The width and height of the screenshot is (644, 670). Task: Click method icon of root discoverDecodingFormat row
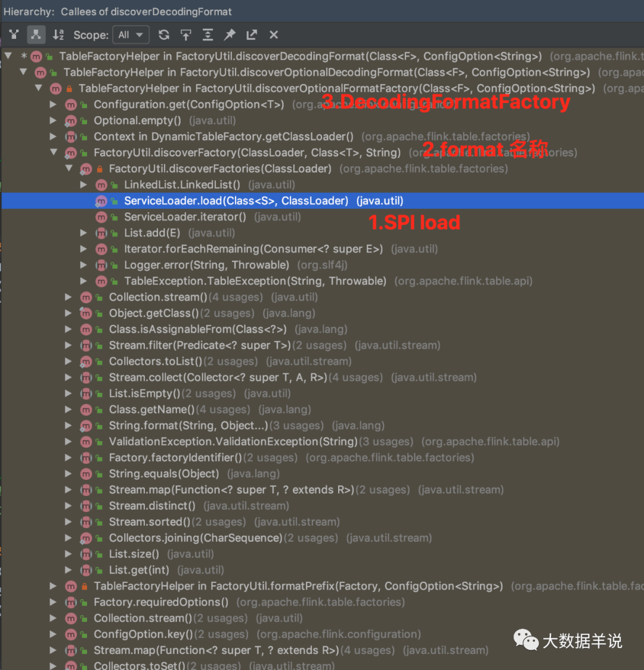[x=36, y=56]
